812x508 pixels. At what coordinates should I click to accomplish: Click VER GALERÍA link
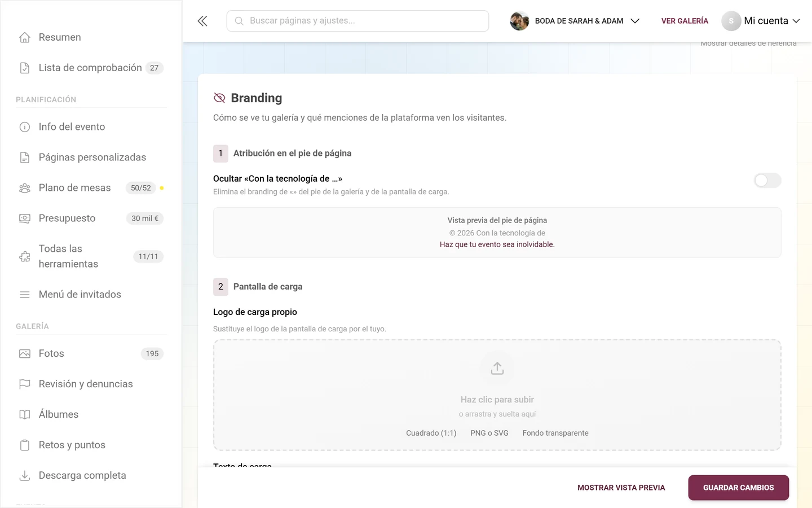685,21
